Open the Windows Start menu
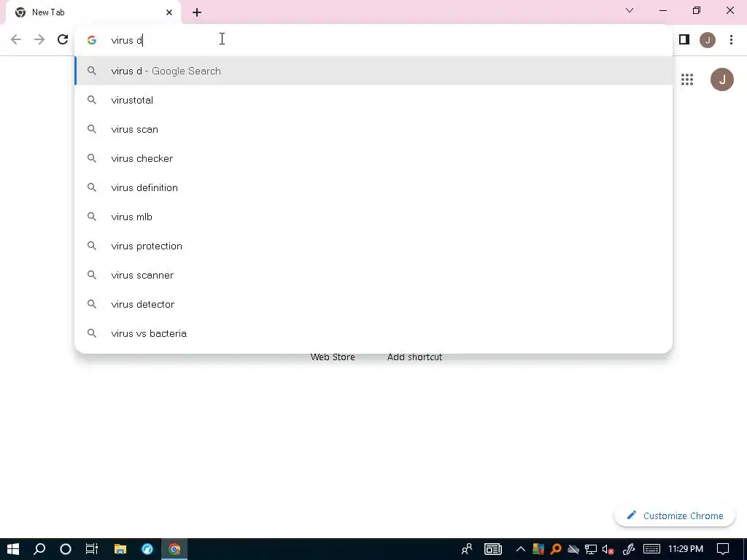This screenshot has height=560, width=747. pyautogui.click(x=13, y=549)
